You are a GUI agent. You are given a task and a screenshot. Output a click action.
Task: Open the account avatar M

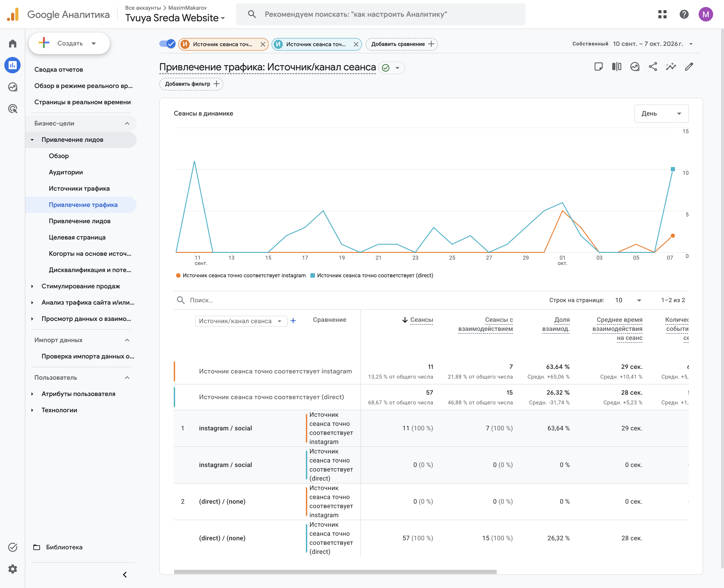pos(706,14)
